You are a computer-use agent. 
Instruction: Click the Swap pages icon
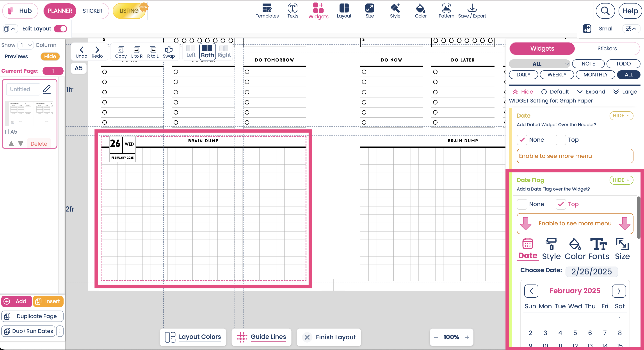click(169, 50)
